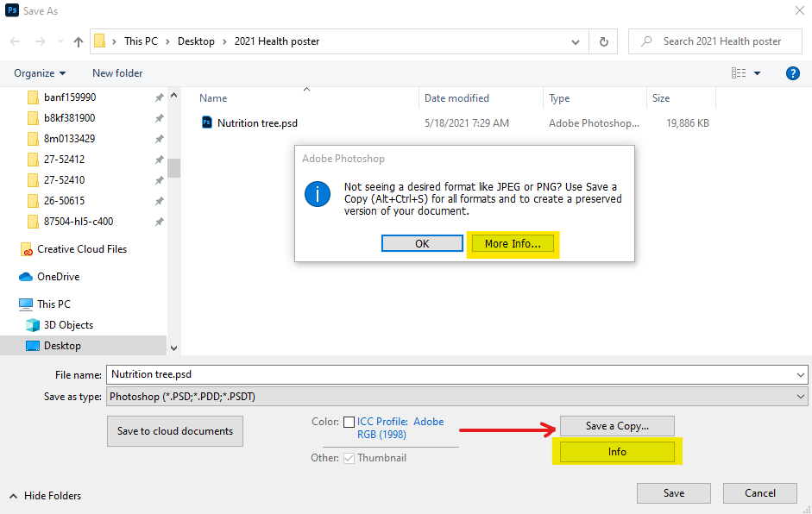The height and width of the screenshot is (514, 812).
Task: Sort files by the Type column
Action: [x=559, y=97]
